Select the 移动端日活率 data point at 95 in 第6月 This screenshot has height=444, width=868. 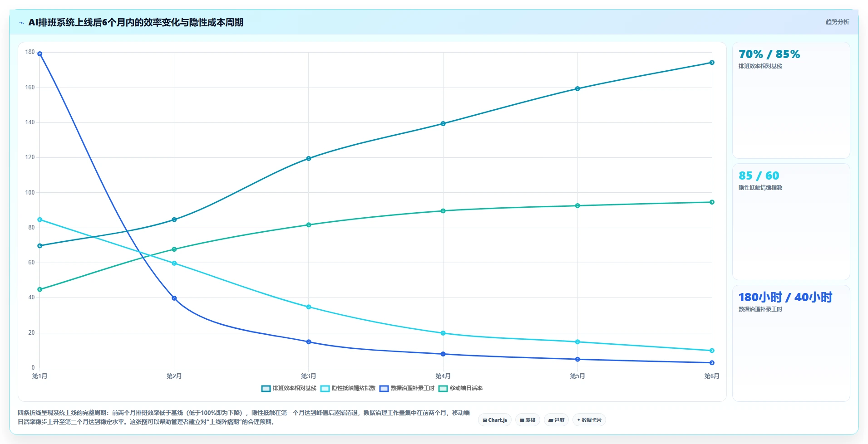[x=712, y=202]
